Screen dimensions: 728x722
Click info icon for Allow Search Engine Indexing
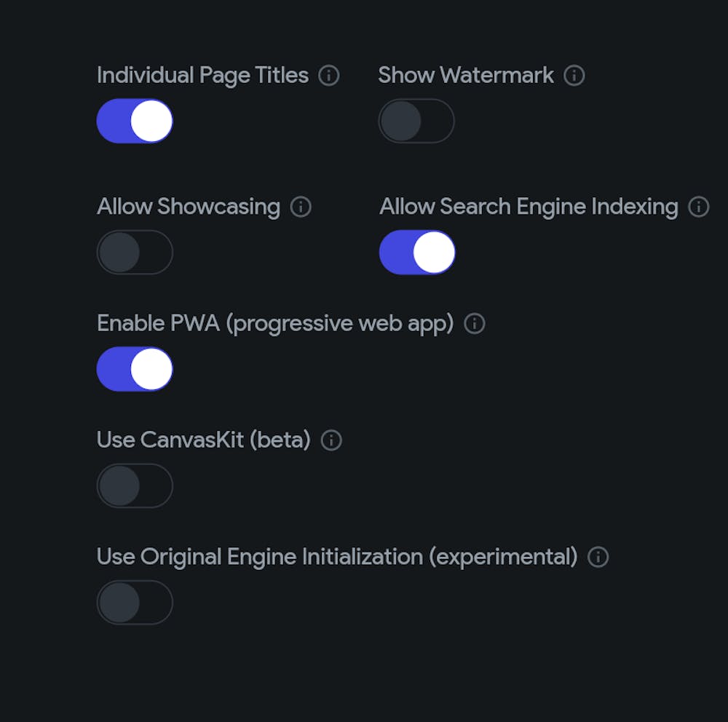[699, 207]
